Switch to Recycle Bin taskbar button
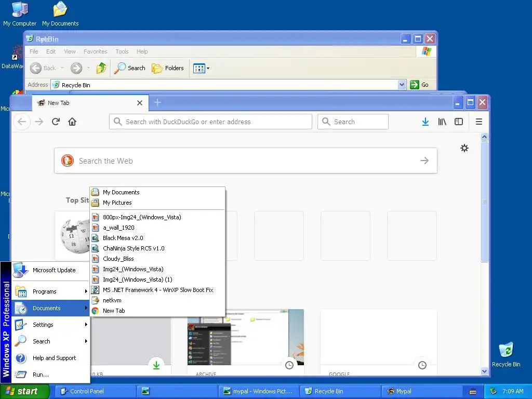 (x=340, y=391)
